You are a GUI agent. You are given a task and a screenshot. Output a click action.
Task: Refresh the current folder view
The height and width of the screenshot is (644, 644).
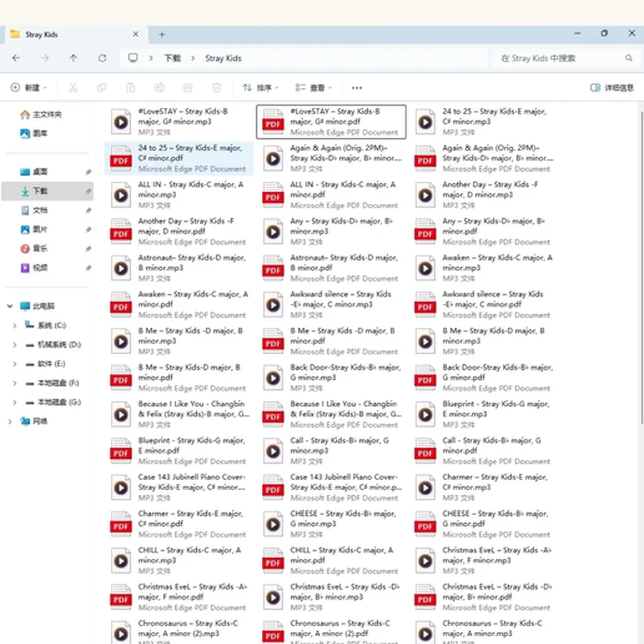tap(102, 59)
